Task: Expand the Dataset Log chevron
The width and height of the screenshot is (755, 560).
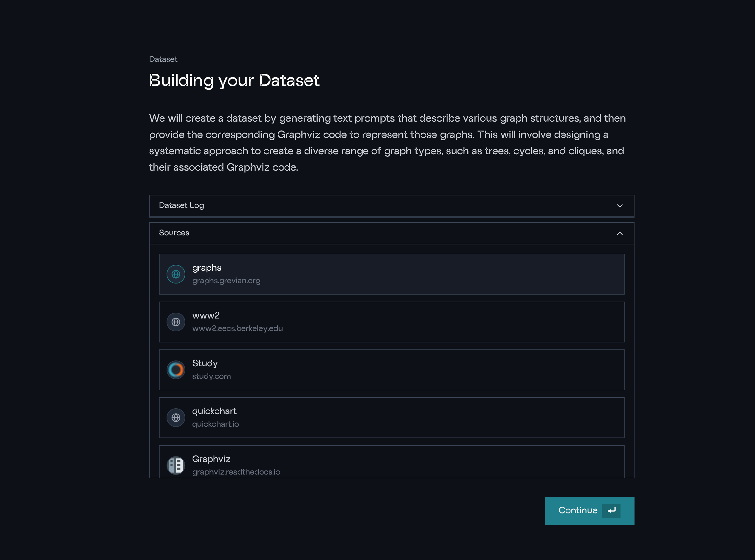Action: click(x=619, y=206)
